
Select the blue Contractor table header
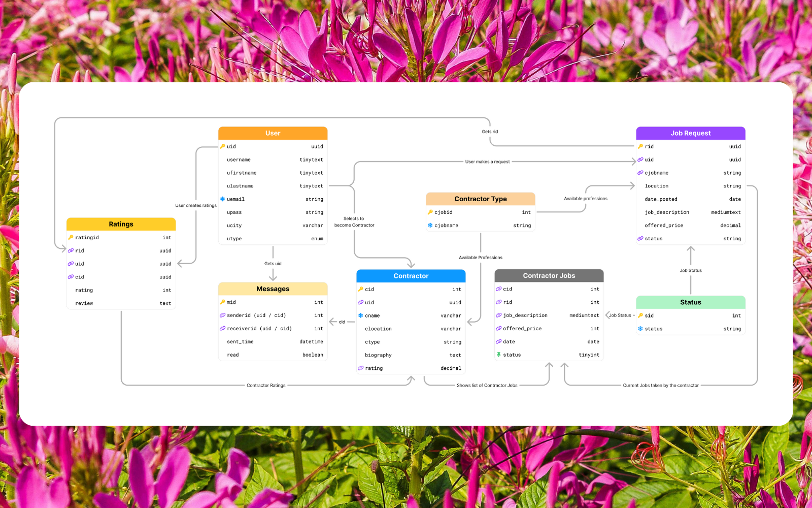(411, 276)
